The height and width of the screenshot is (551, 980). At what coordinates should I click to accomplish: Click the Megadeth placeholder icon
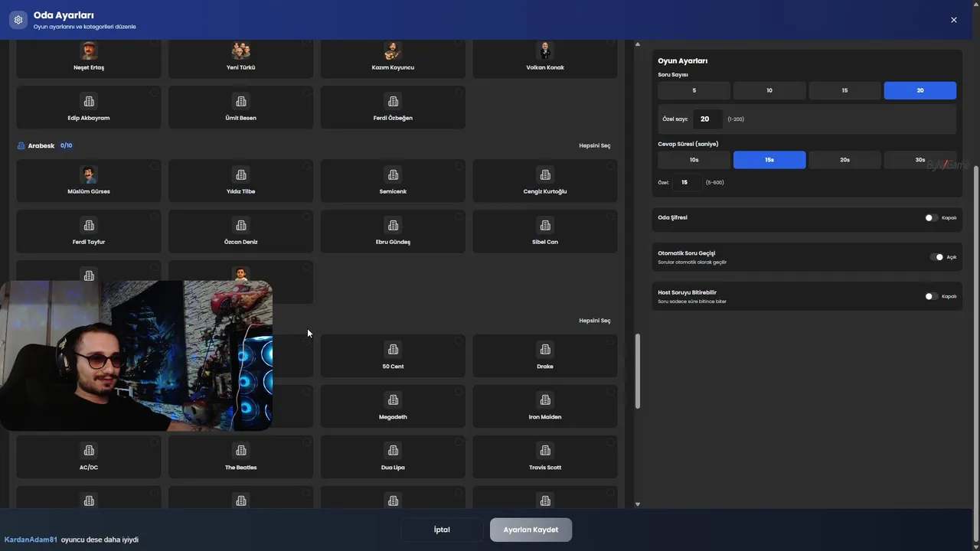point(393,400)
